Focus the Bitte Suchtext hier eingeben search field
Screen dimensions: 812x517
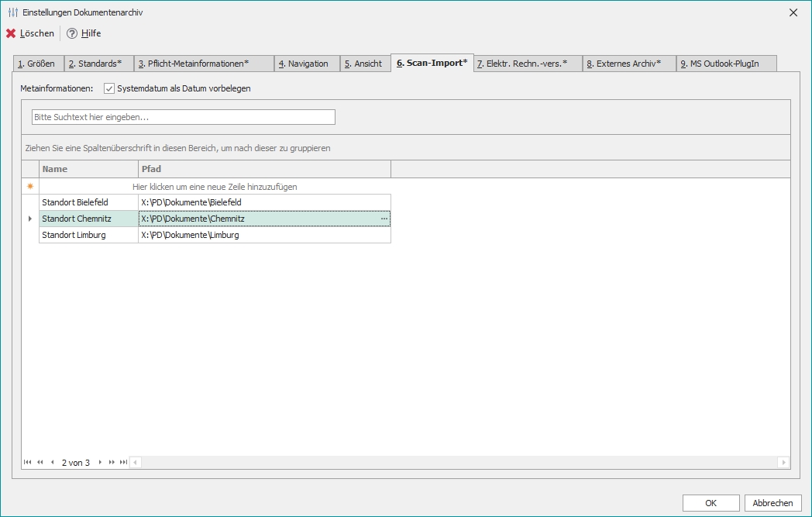click(x=184, y=117)
